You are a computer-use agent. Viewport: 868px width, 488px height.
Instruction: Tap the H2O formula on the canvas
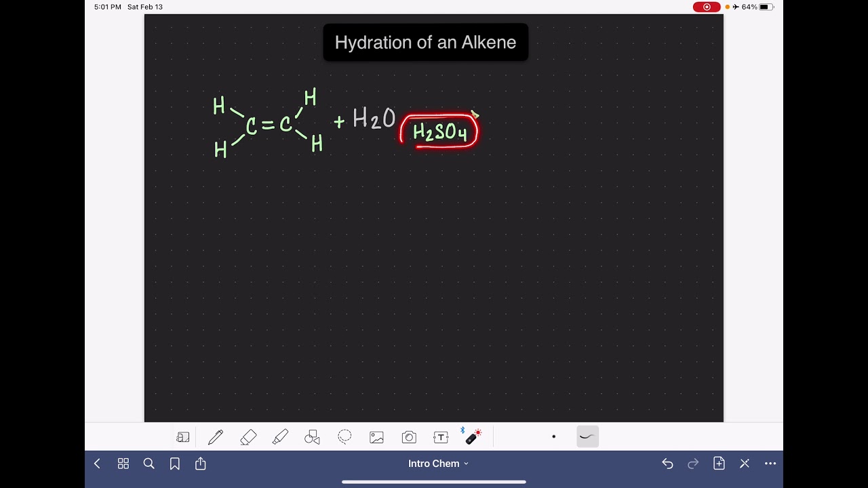[373, 119]
